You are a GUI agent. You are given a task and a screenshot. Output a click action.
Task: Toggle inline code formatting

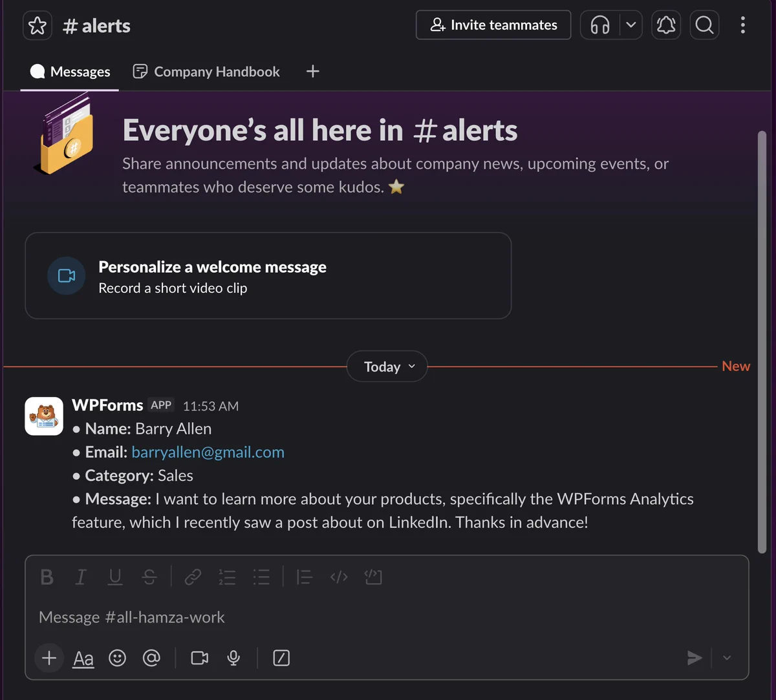[339, 577]
